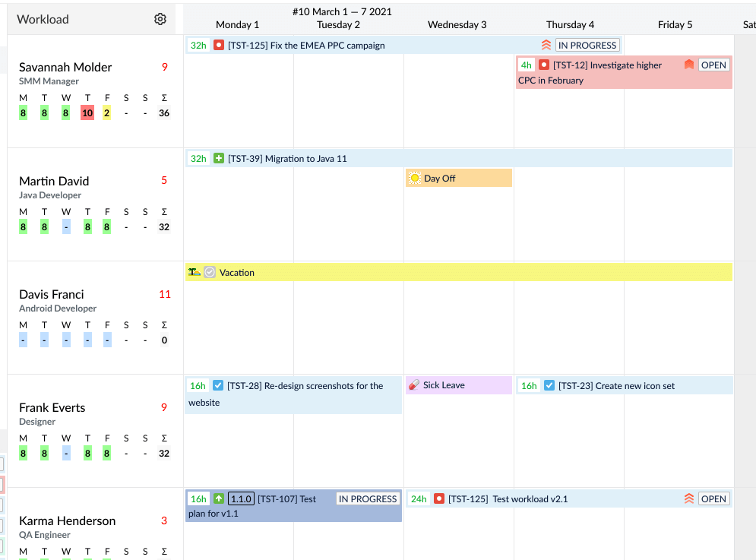Select the Sick Leave entry
Image resolution: width=756 pixels, height=560 pixels.
coord(458,385)
